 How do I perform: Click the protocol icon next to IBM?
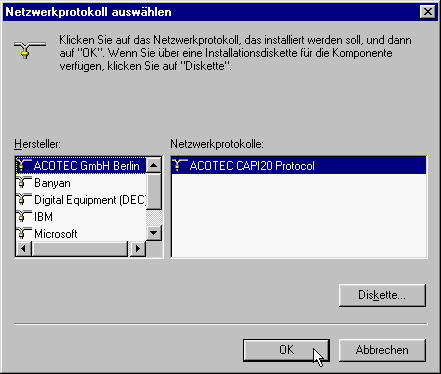pyautogui.click(x=24, y=217)
